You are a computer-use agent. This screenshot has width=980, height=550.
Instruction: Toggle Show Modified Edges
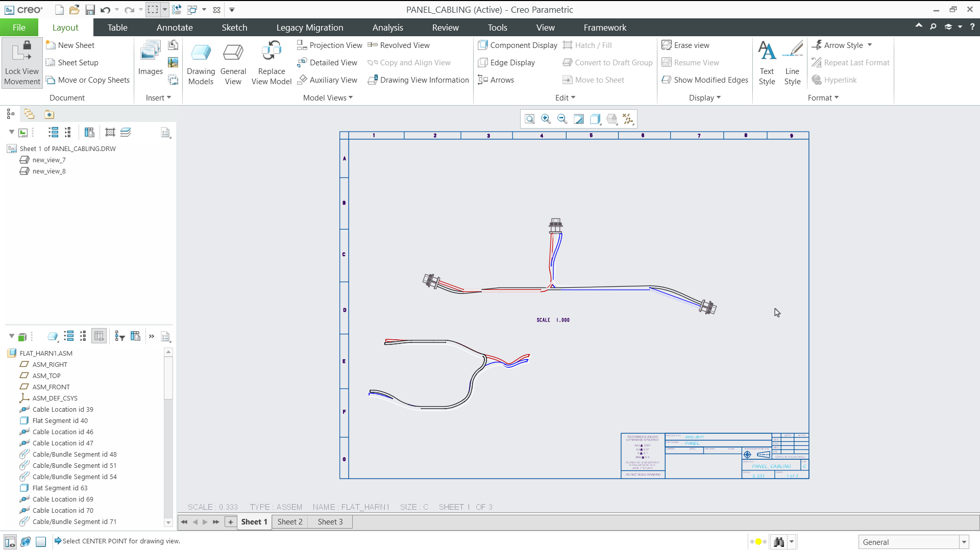(705, 80)
